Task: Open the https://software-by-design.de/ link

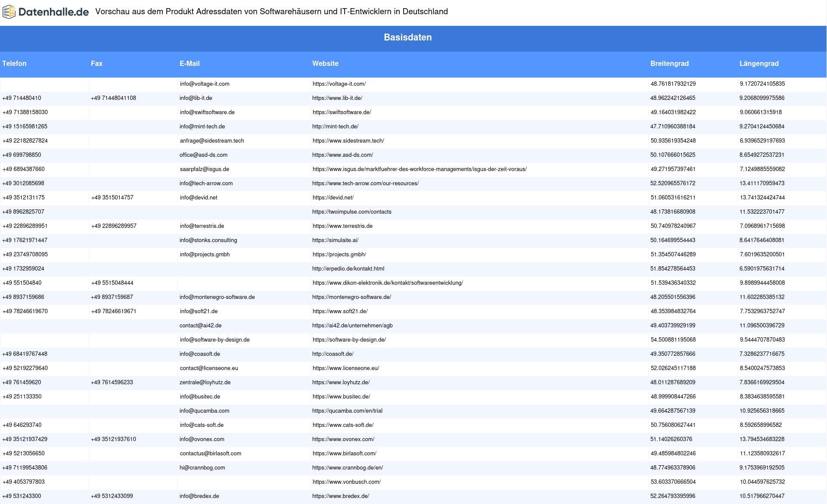Action: pyautogui.click(x=349, y=340)
